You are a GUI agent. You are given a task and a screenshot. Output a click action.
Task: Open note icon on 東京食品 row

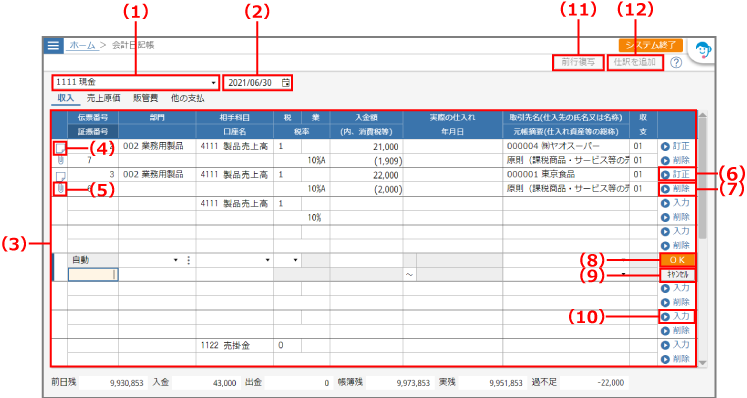[x=61, y=176]
